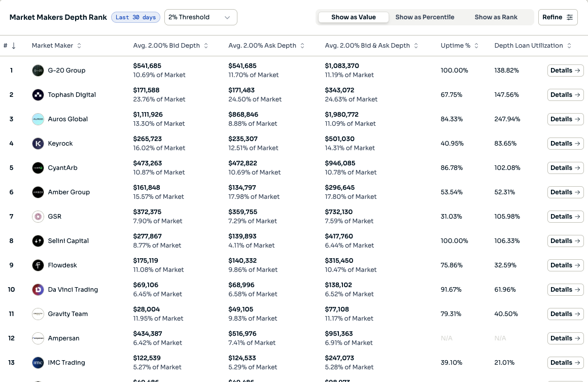The image size is (588, 382).
Task: Sort by the Uptime % column
Action: [476, 46]
